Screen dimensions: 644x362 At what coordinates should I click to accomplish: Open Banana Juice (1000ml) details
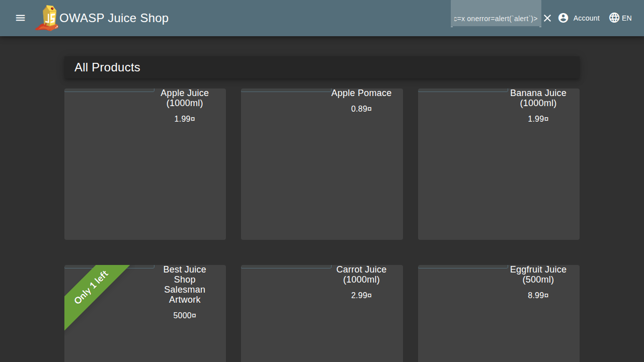pos(538,98)
